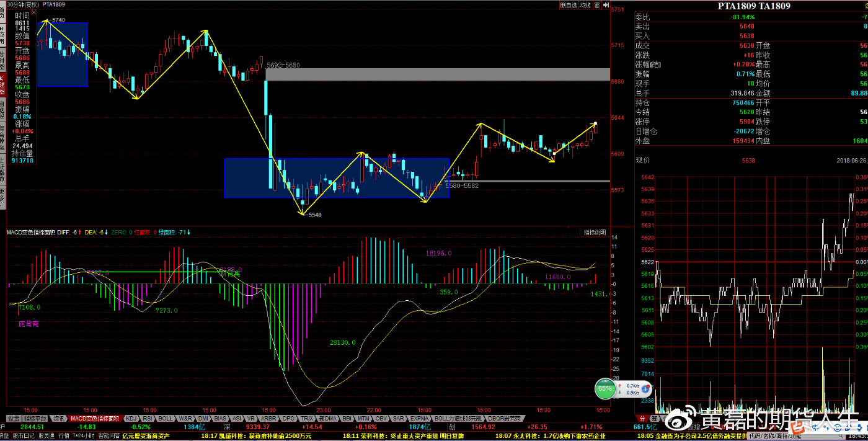Image resolution: width=868 pixels, height=441 pixels.
Task: Click the 卖出 price 5640
Action: (747, 26)
